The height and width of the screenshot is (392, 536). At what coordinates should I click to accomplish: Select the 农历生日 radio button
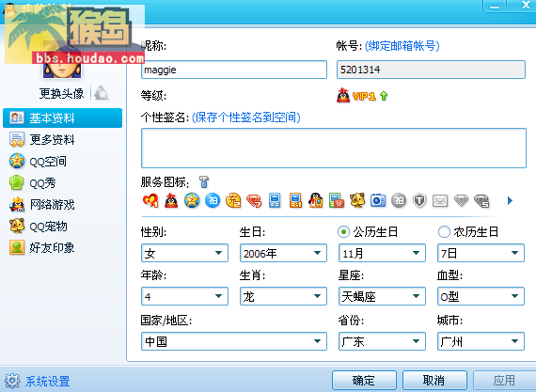pos(444,232)
